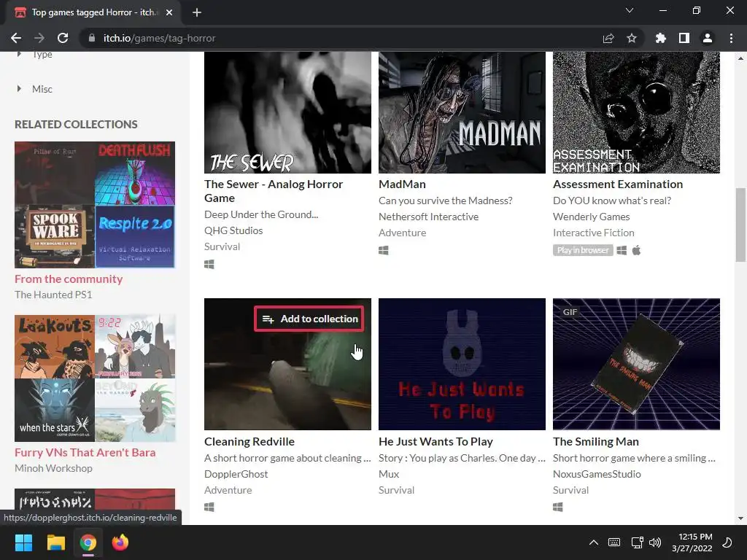The width and height of the screenshot is (747, 560).
Task: Launch Firefox from the taskbar
Action: 120,542
